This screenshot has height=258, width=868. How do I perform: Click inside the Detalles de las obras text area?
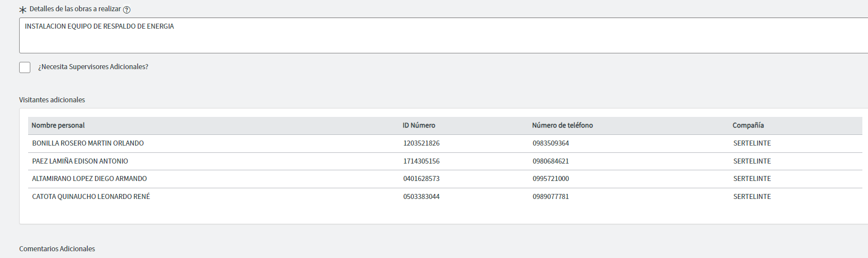pos(444,35)
